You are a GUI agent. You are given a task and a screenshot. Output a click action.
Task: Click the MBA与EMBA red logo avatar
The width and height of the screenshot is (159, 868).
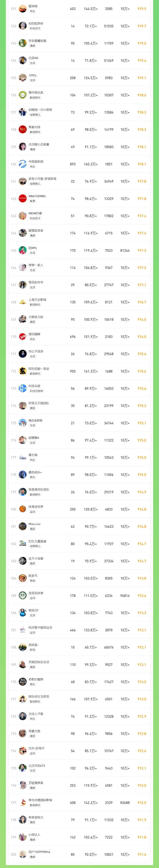(23, 198)
